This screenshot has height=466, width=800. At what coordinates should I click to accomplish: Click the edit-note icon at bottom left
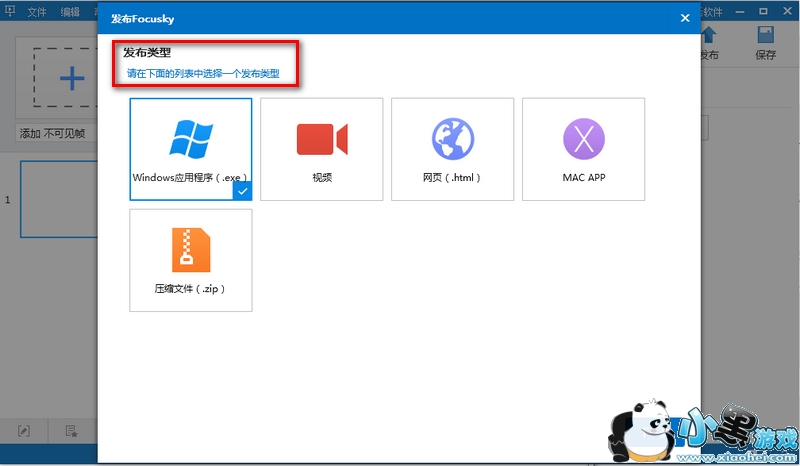(24, 431)
